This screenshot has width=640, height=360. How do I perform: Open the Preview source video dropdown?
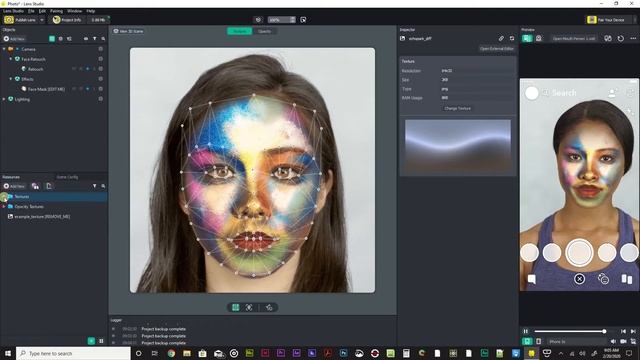pyautogui.click(x=573, y=38)
